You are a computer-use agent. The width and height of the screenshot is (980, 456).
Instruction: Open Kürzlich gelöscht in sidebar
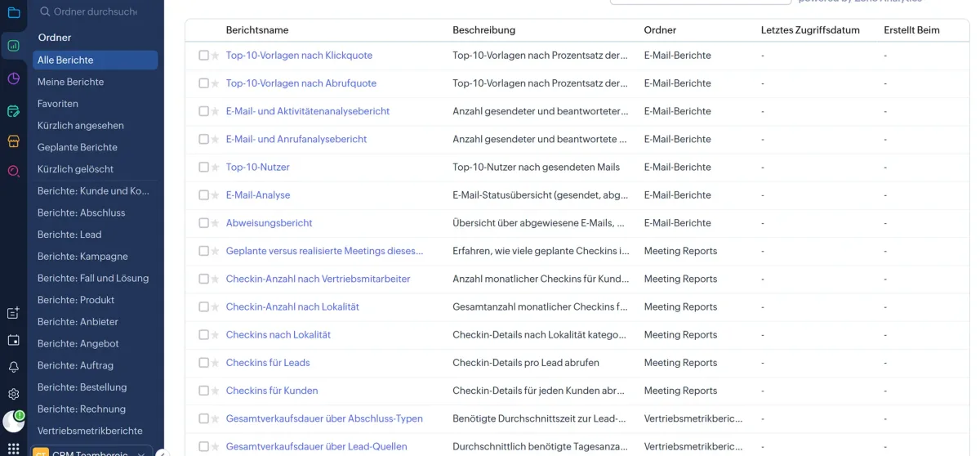[75, 169]
